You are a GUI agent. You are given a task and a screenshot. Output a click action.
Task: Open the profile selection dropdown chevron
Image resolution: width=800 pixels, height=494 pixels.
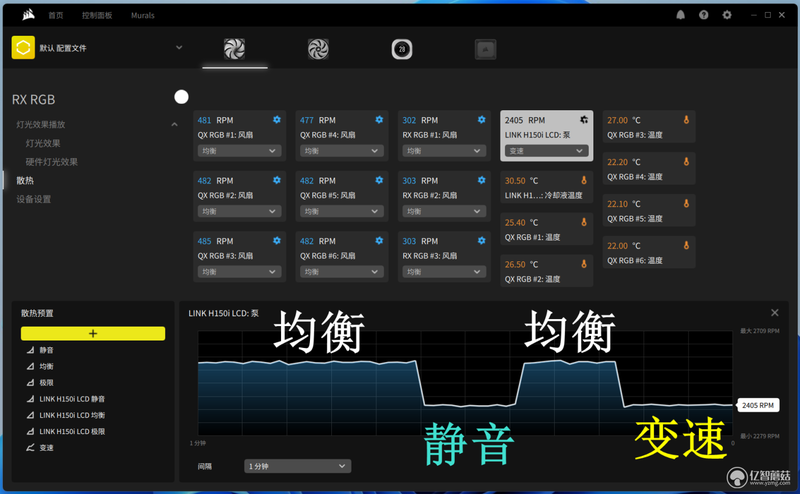click(179, 47)
